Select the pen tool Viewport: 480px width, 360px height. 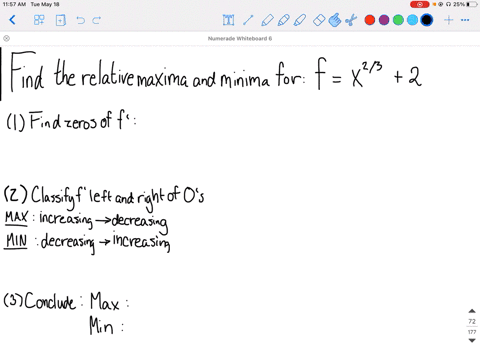pos(267,20)
